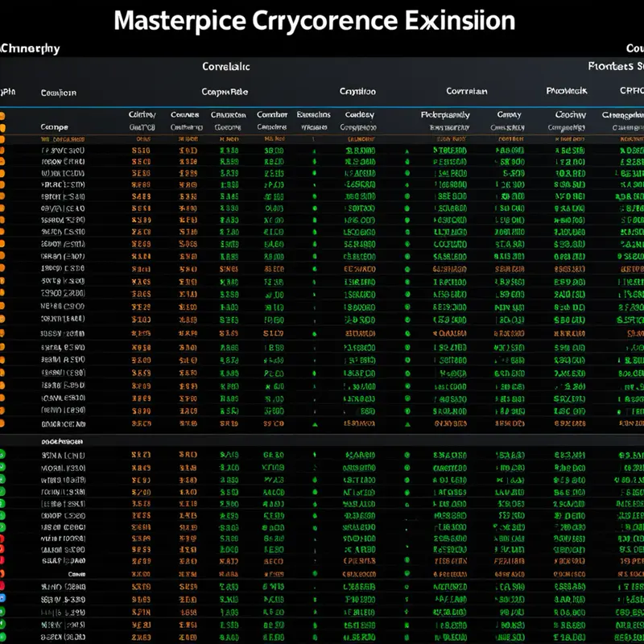This screenshot has width=644, height=644.
Task: Select the "Cournes" column header
Action: (185, 114)
